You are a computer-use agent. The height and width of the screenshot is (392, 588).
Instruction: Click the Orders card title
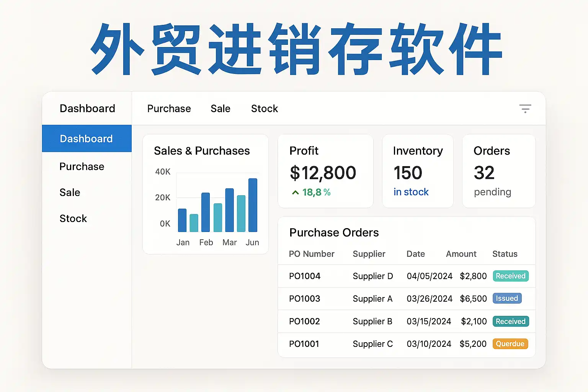click(x=492, y=151)
